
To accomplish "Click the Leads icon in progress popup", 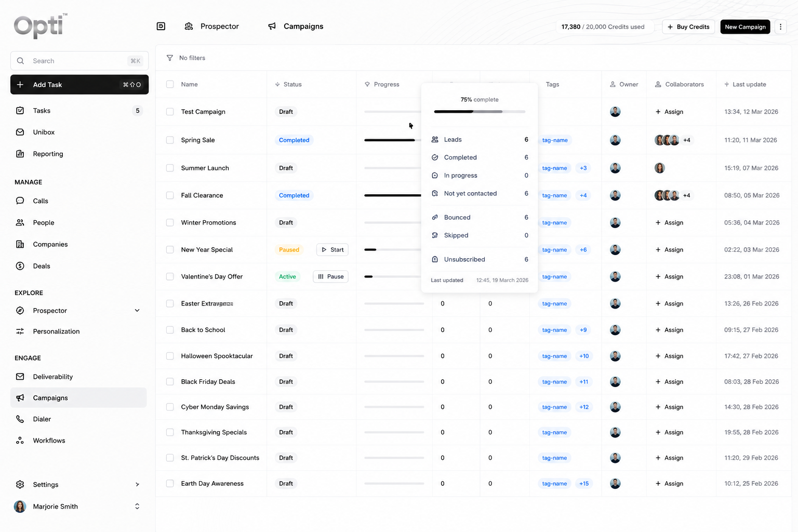I will click(x=435, y=139).
